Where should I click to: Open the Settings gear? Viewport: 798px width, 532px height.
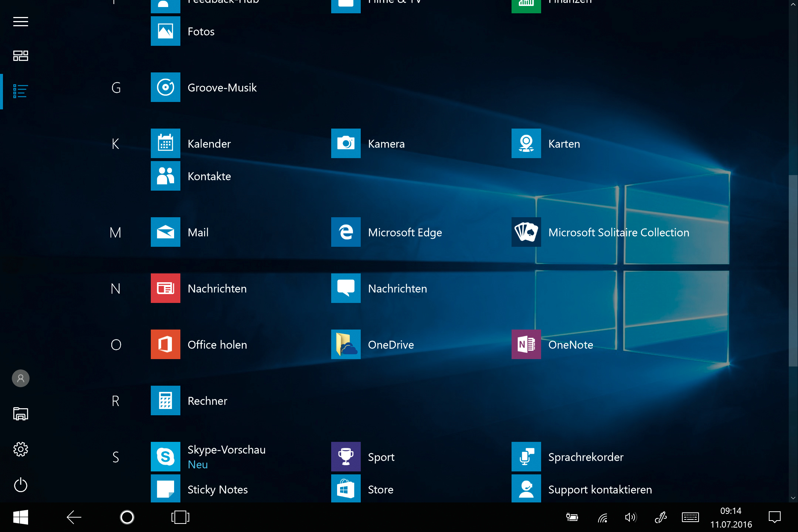click(21, 449)
